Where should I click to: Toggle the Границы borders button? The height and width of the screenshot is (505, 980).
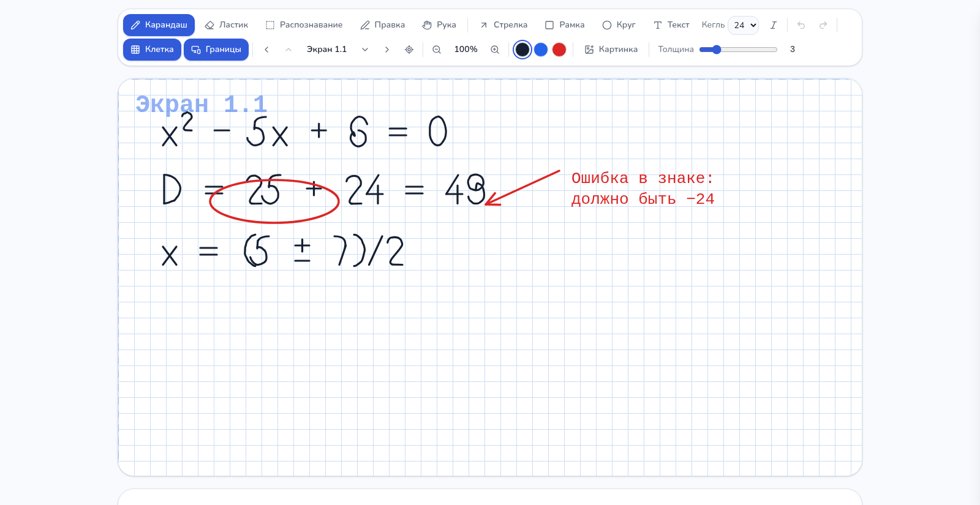[x=216, y=50]
